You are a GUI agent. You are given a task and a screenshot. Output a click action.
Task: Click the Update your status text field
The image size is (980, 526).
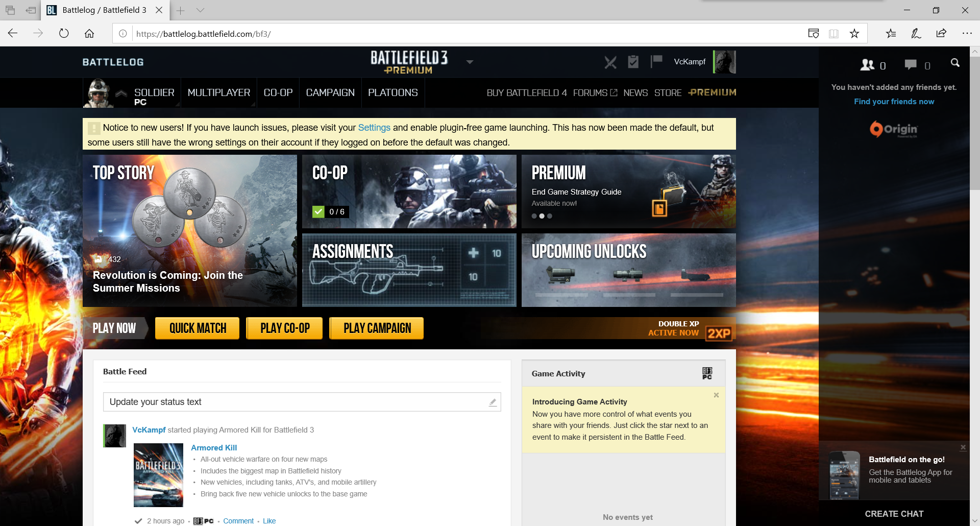click(302, 402)
